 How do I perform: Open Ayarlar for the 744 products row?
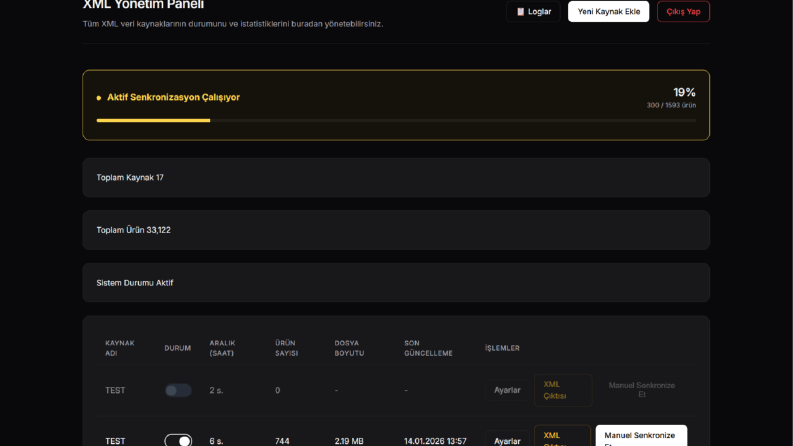pos(507,440)
